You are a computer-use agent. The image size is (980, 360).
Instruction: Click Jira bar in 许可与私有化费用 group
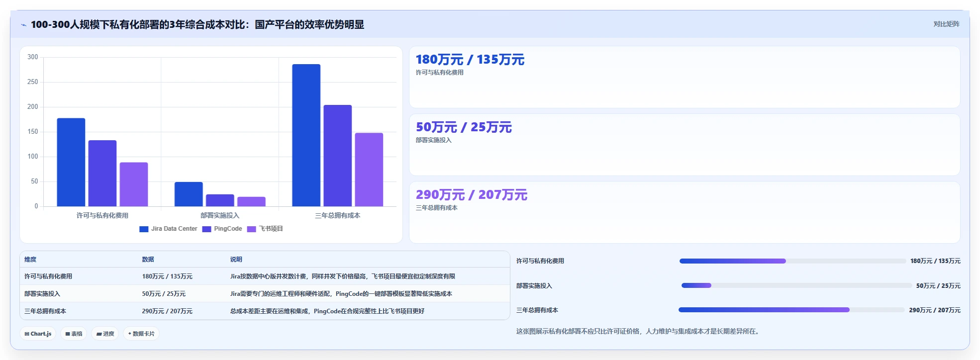(x=71, y=162)
